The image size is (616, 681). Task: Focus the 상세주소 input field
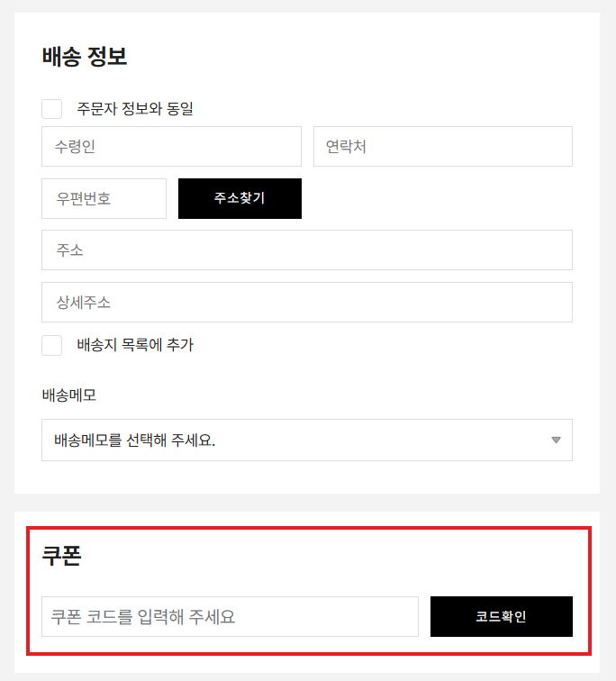tap(306, 303)
